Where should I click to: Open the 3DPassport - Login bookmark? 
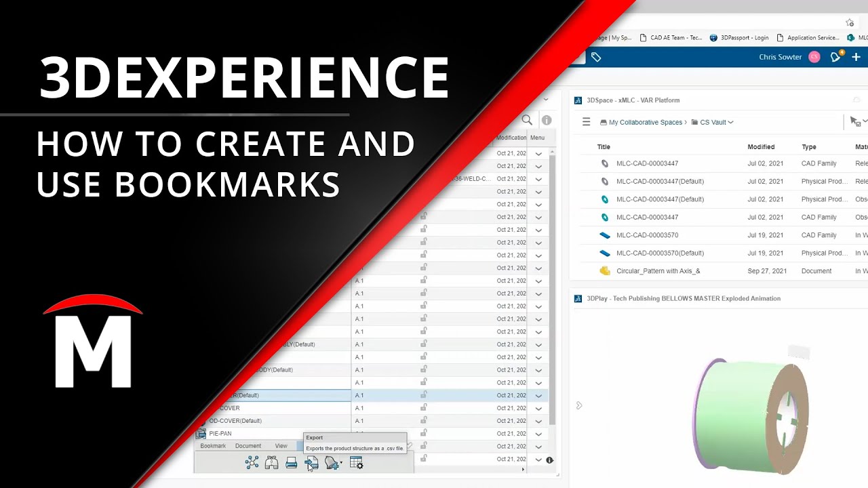739,38
